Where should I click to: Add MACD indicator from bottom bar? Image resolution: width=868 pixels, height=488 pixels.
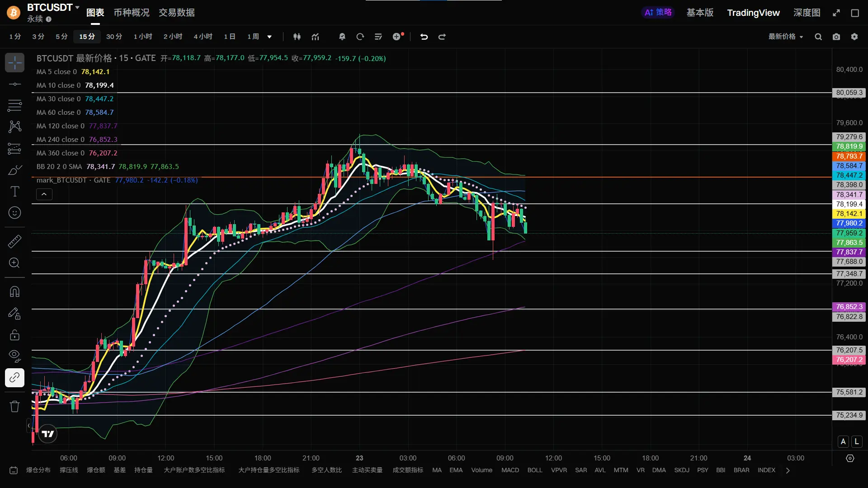[510, 470]
